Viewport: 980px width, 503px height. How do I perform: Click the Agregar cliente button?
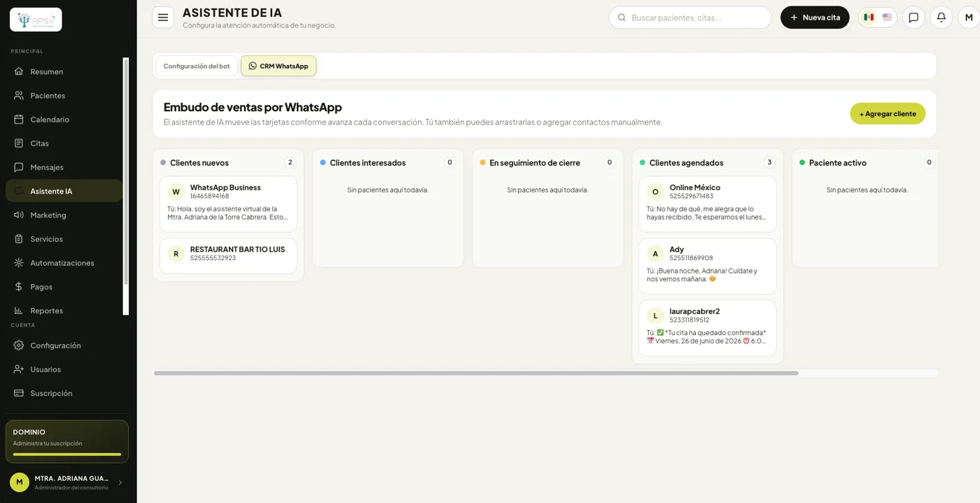point(888,113)
